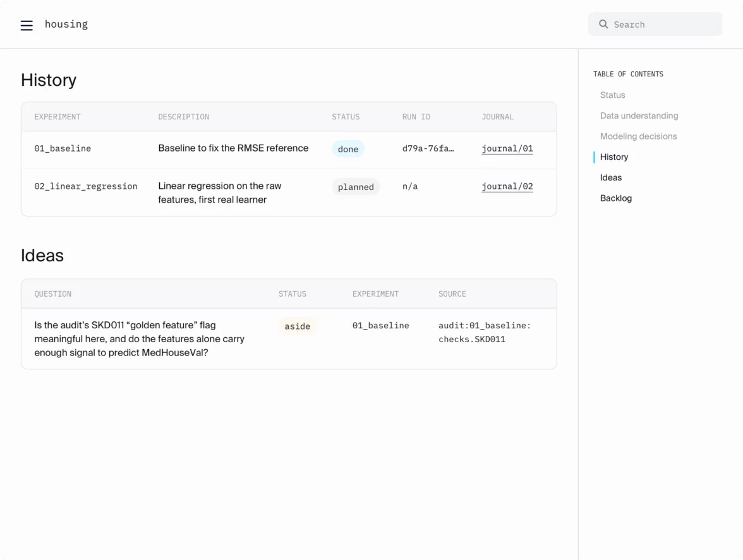
Task: Click the RUN ID column header
Action: (416, 117)
